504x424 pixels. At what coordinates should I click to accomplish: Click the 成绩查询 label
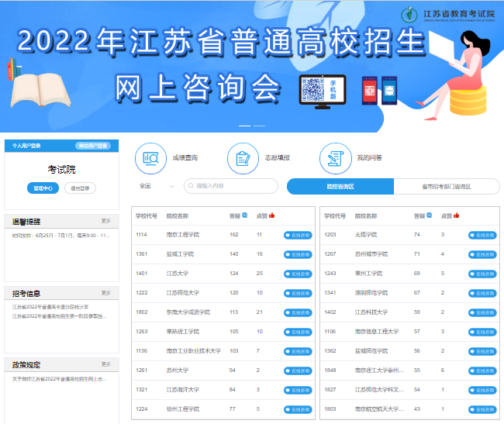point(185,157)
